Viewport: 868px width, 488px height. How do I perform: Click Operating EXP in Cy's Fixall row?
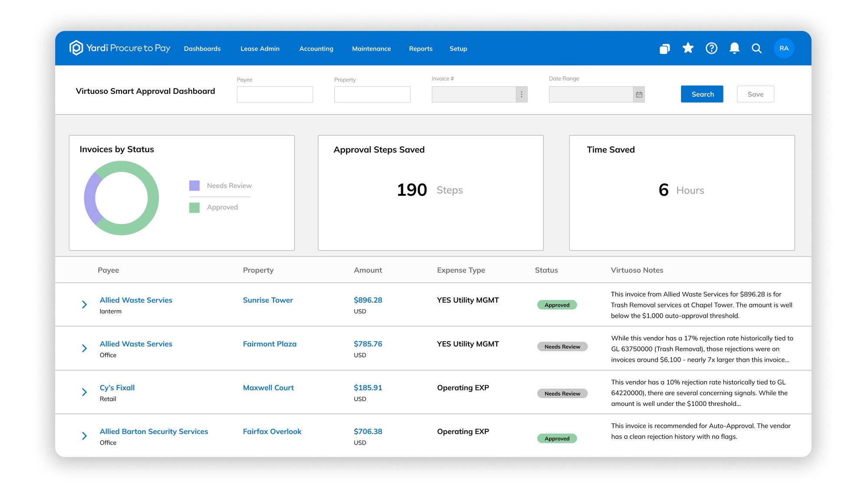tap(463, 388)
